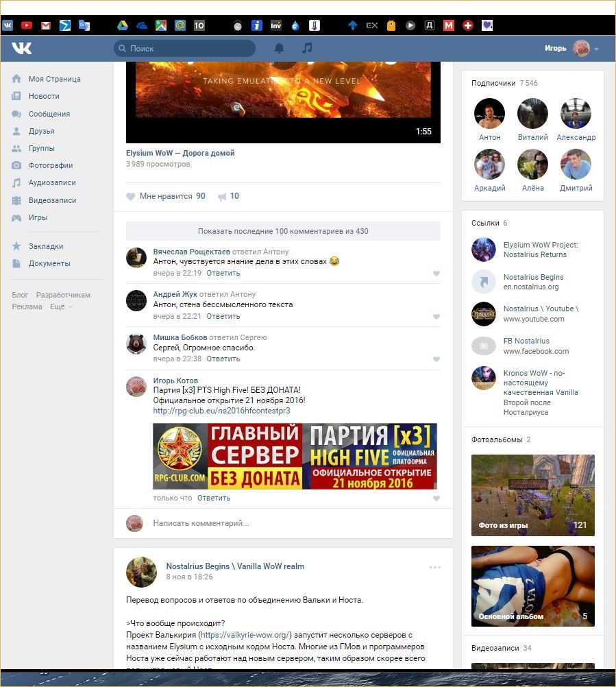This screenshot has height=687, width=616.
Task: Open the red 'M' bookmark icon
Action: pos(449,25)
